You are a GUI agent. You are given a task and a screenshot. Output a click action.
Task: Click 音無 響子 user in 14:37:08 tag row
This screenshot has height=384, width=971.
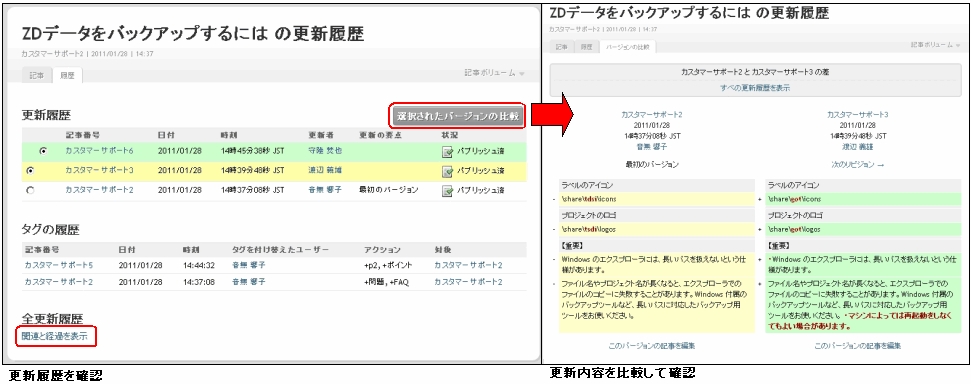pos(249,282)
